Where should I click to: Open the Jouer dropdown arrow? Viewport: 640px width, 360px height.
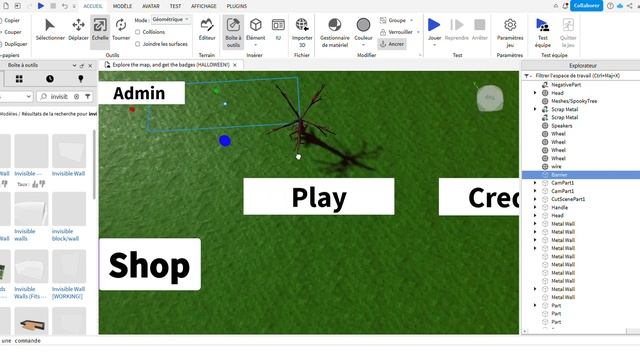point(434,45)
